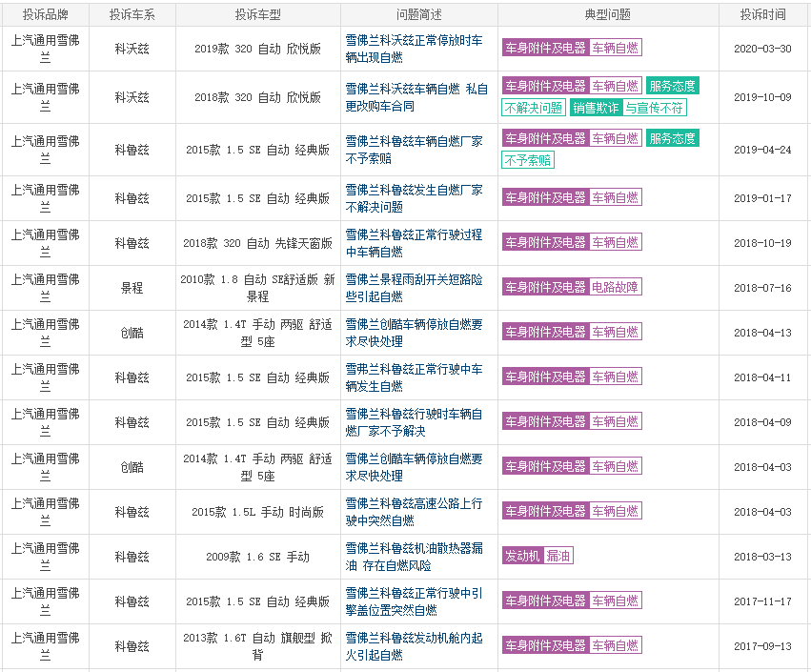This screenshot has height=672, width=811.
Task: Click the 与宣传不符 tag
Action: [x=654, y=108]
